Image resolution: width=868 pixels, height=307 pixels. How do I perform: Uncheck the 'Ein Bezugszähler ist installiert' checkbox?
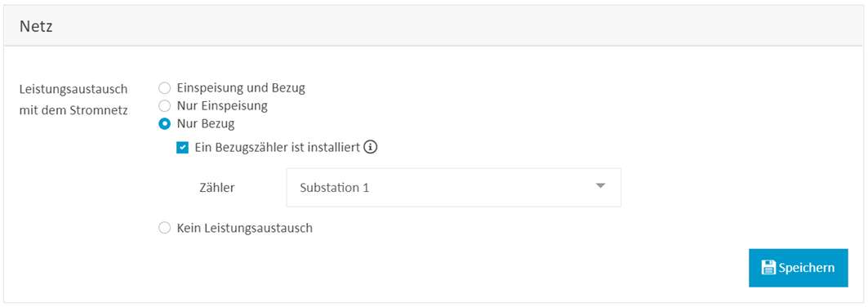point(182,149)
